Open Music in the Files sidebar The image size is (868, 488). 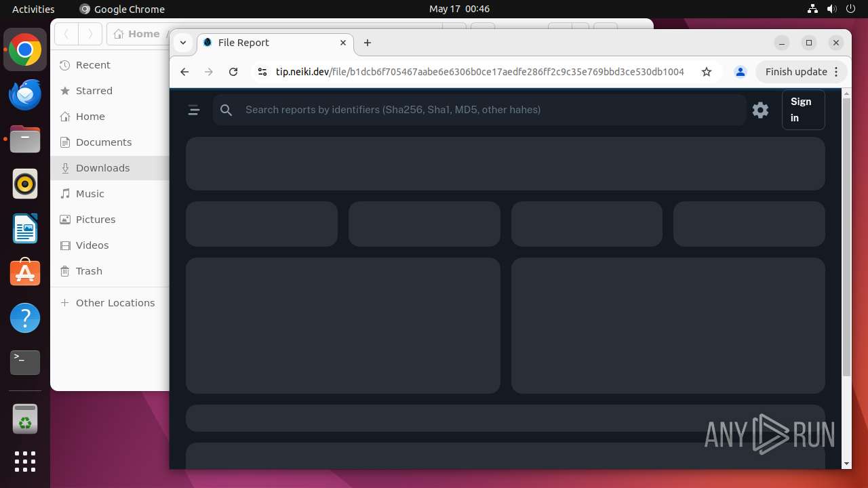coord(110,194)
